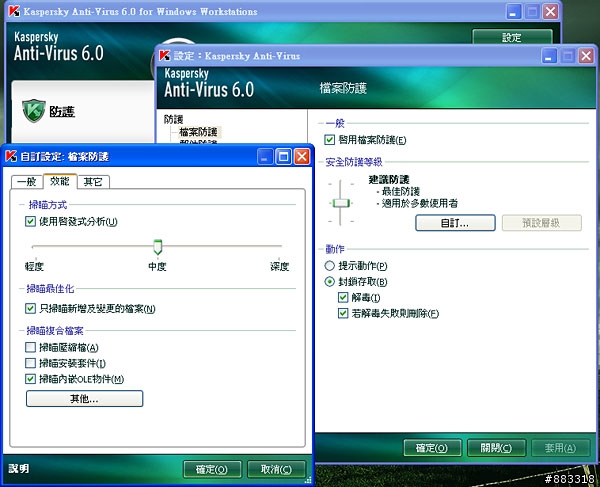This screenshot has height=487, width=600.
Task: Click 確定(O) in 自訂設定 dialog
Action: 212,469
